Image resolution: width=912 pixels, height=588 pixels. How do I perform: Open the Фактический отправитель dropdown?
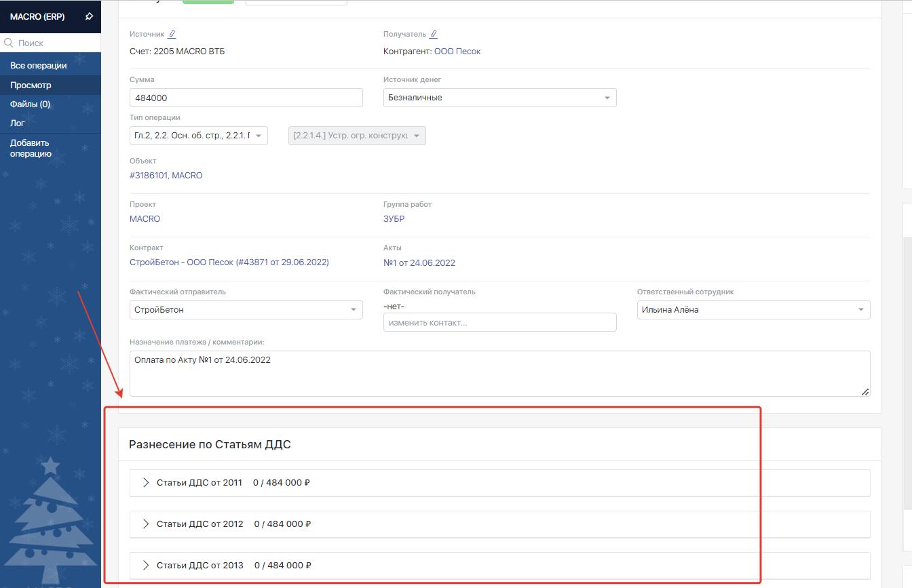pos(246,310)
